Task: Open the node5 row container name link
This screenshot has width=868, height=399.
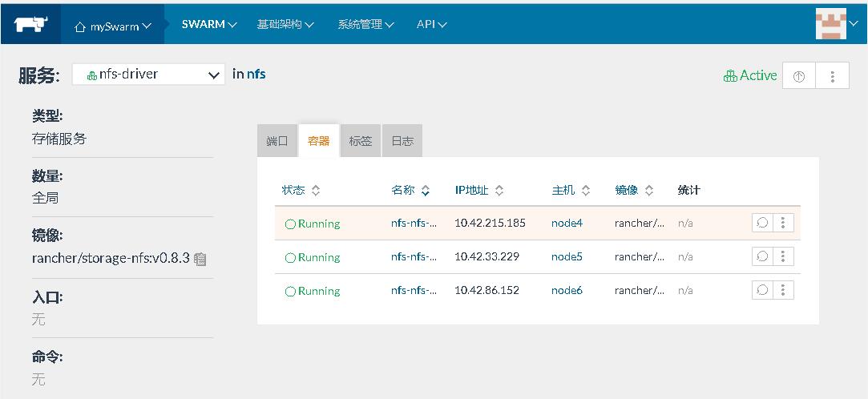Action: pyautogui.click(x=414, y=256)
